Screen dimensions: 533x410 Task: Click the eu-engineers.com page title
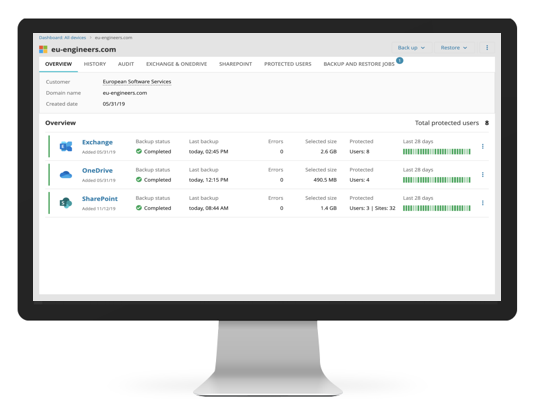pos(84,50)
